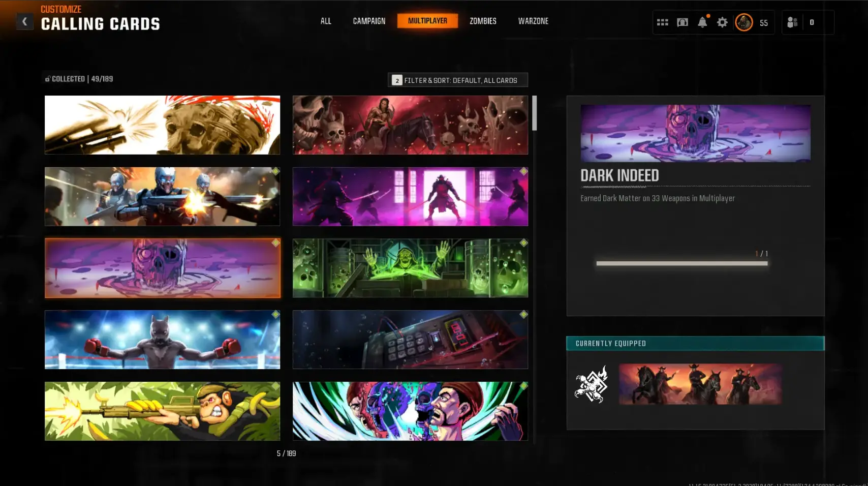Open settings gear icon
Viewport: 868px width, 486px height.
click(x=722, y=22)
